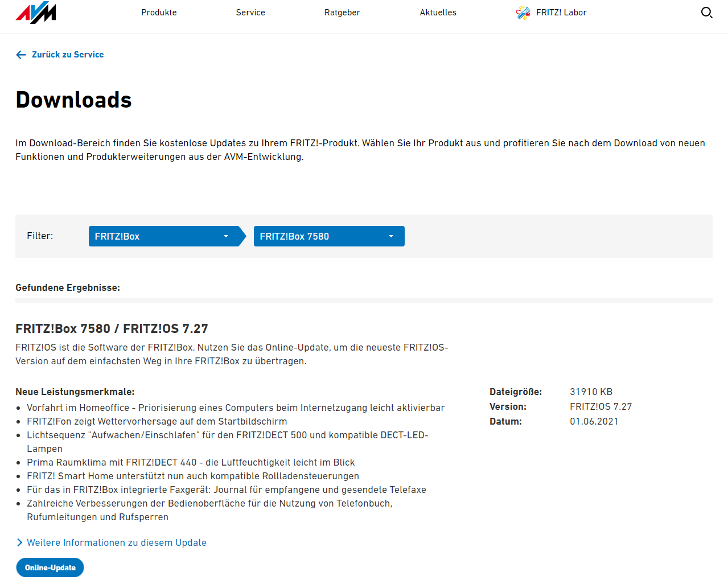Click the FRITZ!Fon Wettervorhersage bullet

pos(157,421)
